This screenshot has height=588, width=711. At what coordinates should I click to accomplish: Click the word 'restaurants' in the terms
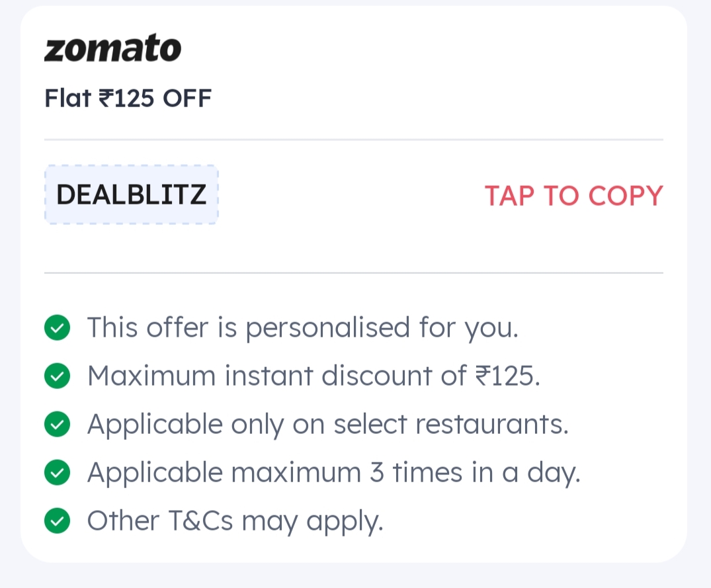[492, 425]
